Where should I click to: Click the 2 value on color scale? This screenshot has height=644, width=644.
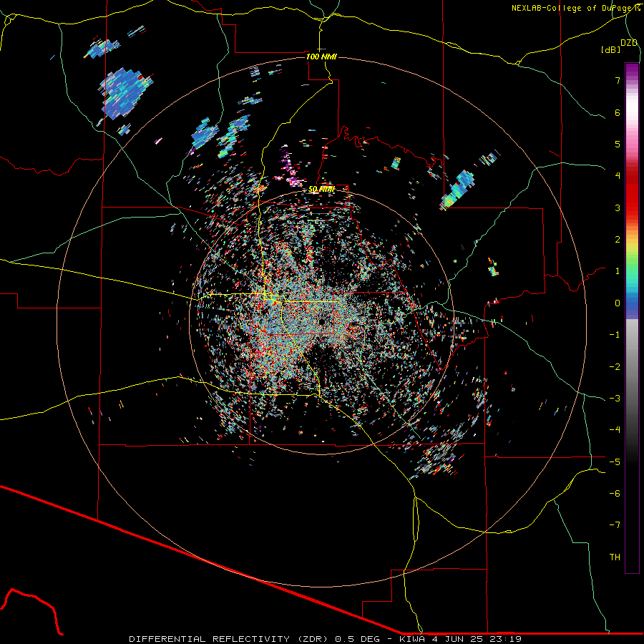point(618,240)
